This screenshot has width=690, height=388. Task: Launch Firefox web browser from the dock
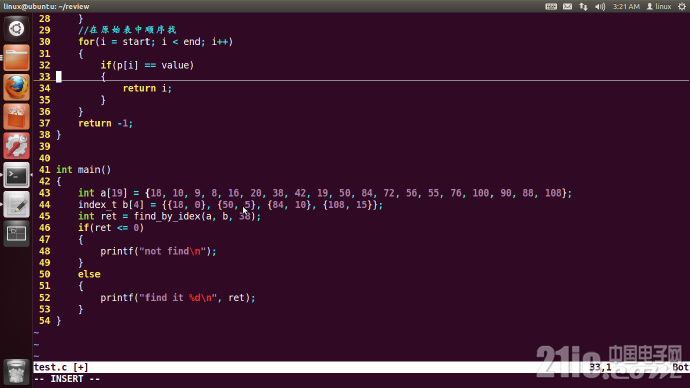tap(16, 87)
